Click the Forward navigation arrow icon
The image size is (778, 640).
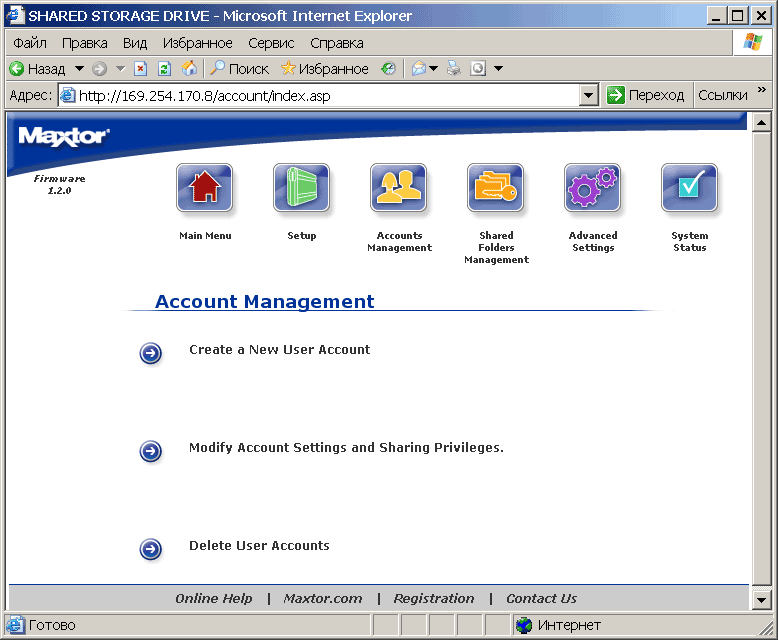[x=100, y=68]
